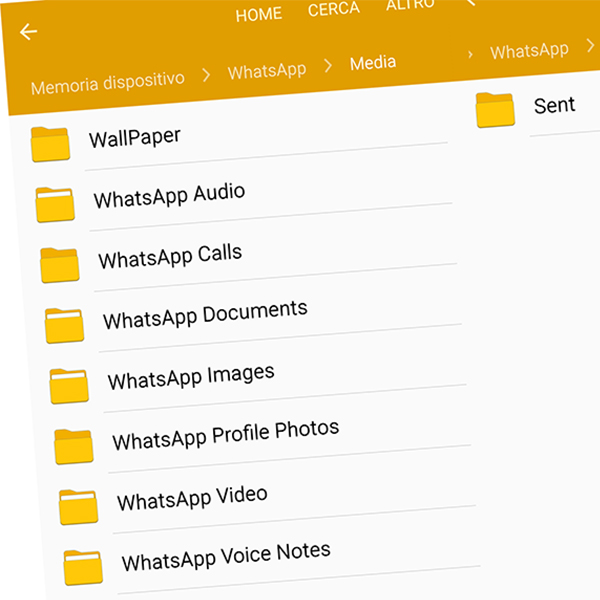Navigate to Memoria dispositivo breadcrumb
Screen dimensions: 600x600
click(108, 83)
